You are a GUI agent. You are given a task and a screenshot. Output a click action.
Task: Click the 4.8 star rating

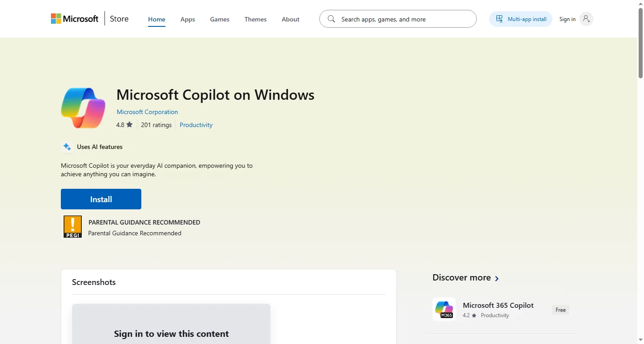(x=124, y=125)
